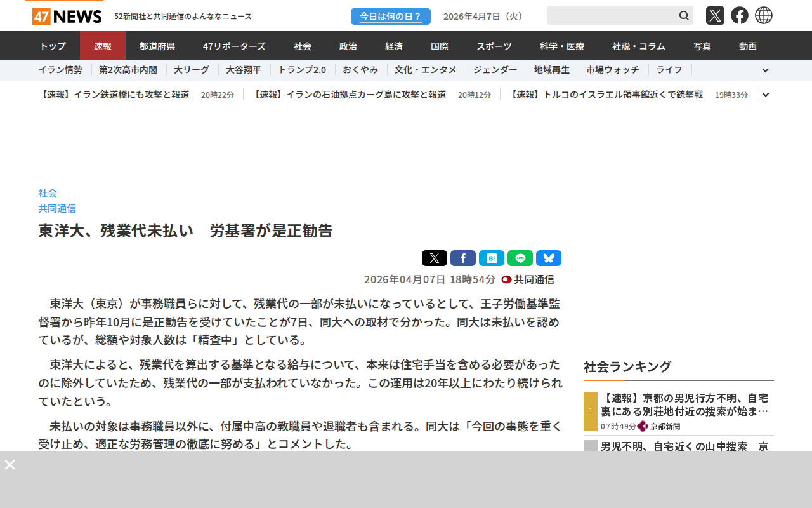The height and width of the screenshot is (508, 812).
Task: Click the 社会 category link above headline
Action: tap(48, 193)
